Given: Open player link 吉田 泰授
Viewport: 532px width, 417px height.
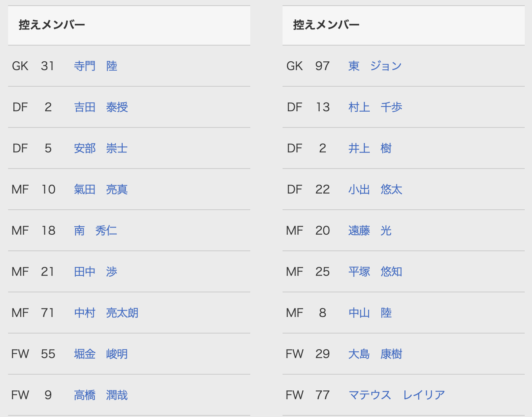Looking at the screenshot, I should point(101,107).
